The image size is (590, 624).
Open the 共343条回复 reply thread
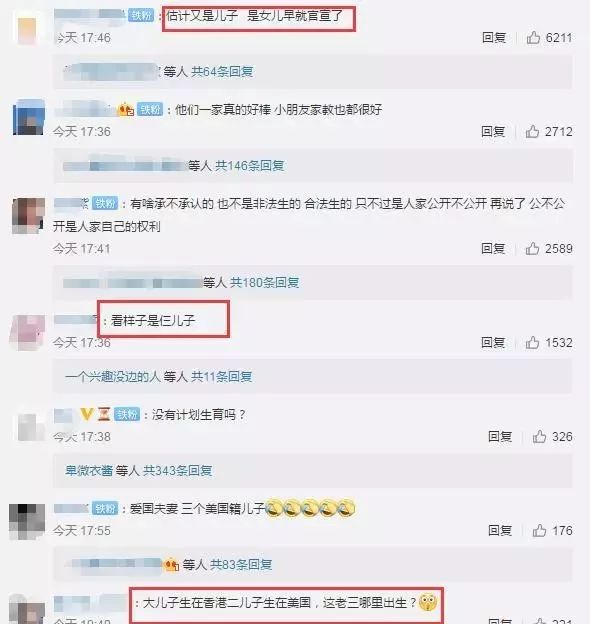pos(177,471)
